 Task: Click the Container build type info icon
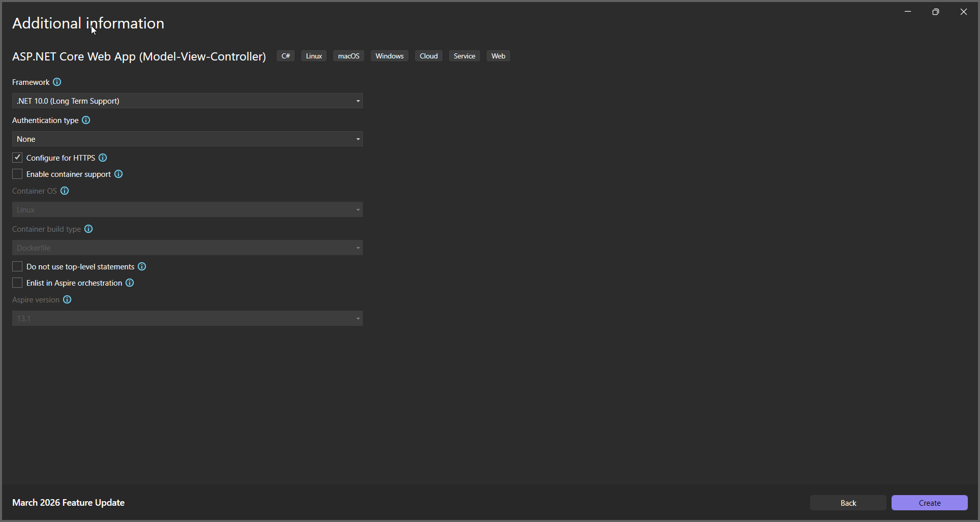[88, 229]
